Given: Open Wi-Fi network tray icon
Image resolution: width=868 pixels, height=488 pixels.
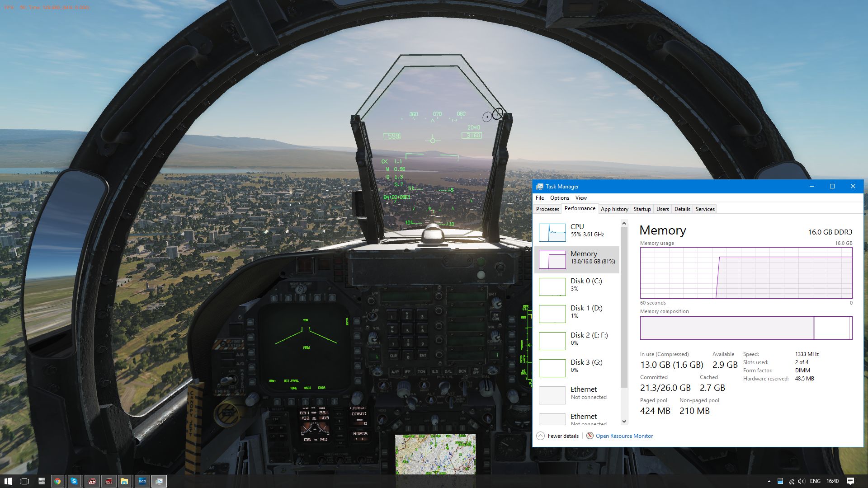Looking at the screenshot, I should pyautogui.click(x=791, y=481).
